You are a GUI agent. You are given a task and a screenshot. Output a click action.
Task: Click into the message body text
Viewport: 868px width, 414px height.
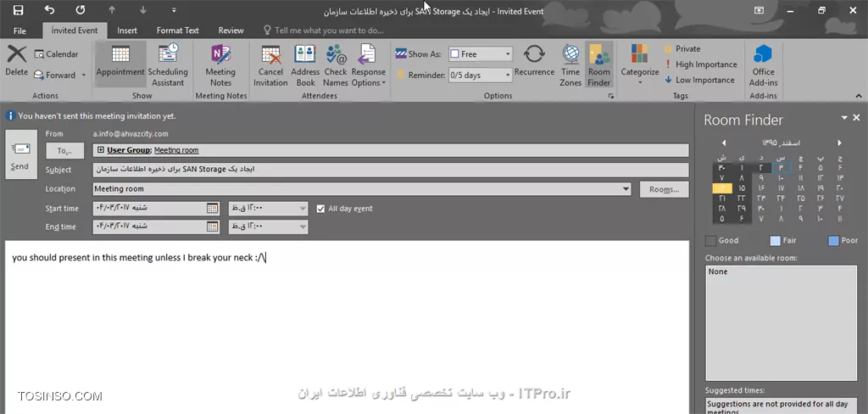tap(139, 258)
